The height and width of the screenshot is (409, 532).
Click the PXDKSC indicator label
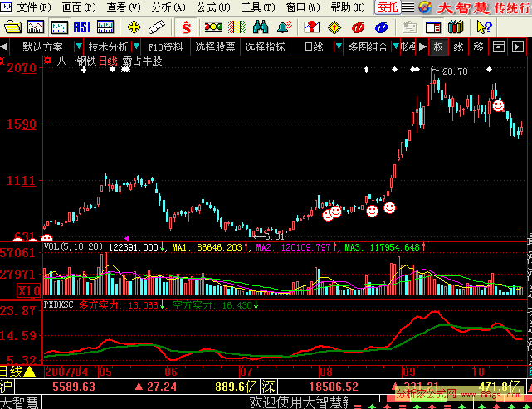[x=58, y=305]
